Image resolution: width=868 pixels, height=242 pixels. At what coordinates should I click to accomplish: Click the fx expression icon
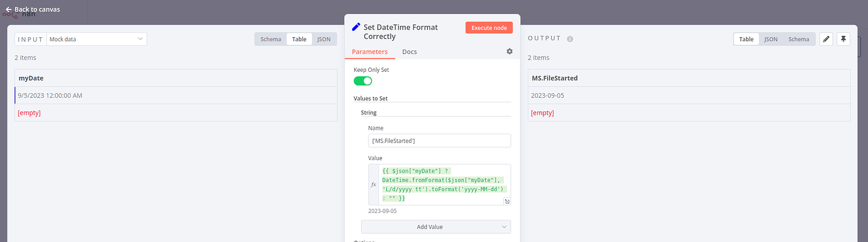click(374, 185)
